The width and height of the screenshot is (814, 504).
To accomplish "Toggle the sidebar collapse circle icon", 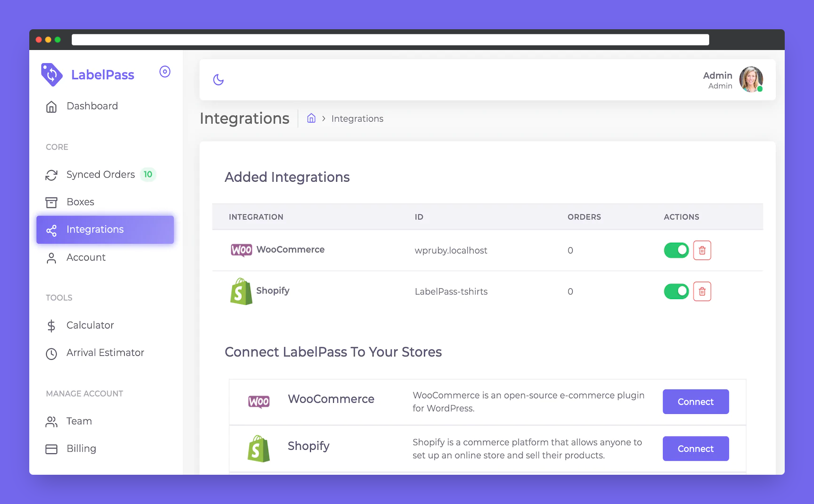I will 165,72.
